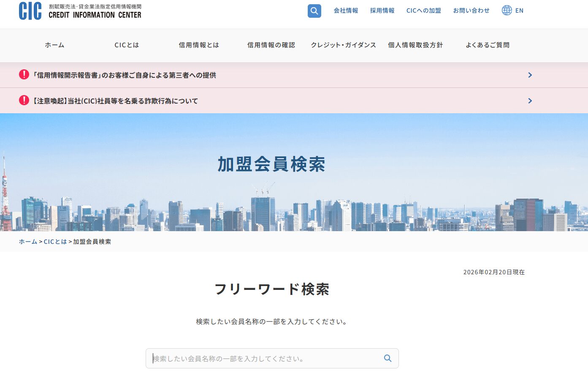This screenshot has height=382, width=588.
Task: Click the red alert icon beside 信用情報開示報告書 notice
Action: point(24,75)
